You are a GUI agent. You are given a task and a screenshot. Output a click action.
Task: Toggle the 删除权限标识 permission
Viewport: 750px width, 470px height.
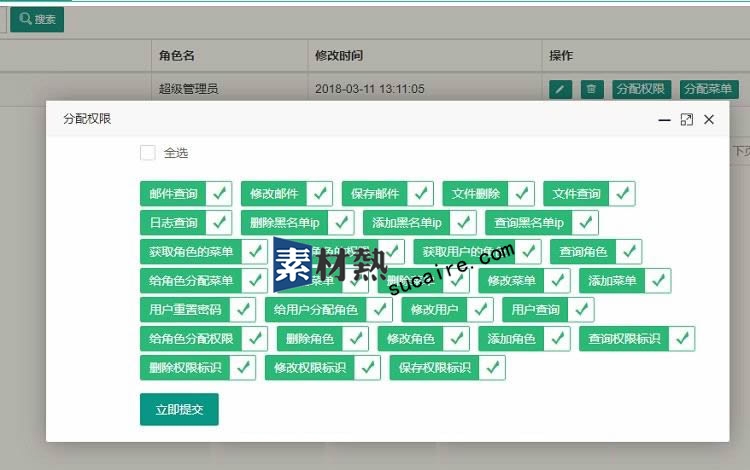[x=198, y=368]
